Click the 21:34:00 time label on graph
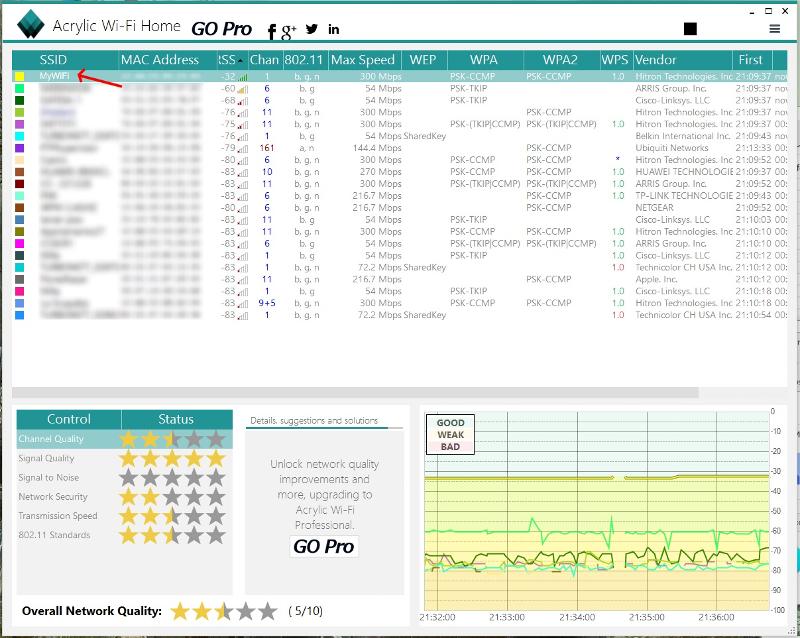800x638 pixels. (577, 617)
